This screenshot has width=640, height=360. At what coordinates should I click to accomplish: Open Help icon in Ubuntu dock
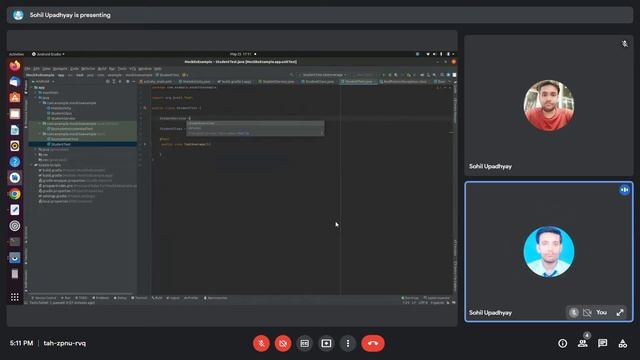click(15, 162)
